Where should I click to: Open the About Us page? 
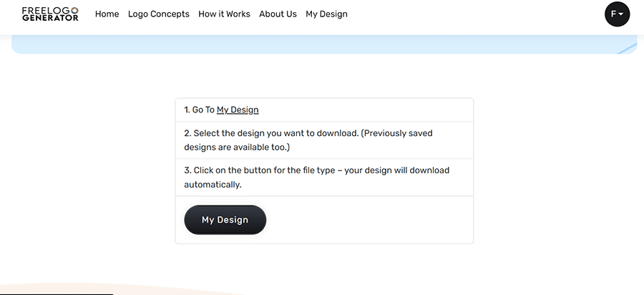[278, 14]
